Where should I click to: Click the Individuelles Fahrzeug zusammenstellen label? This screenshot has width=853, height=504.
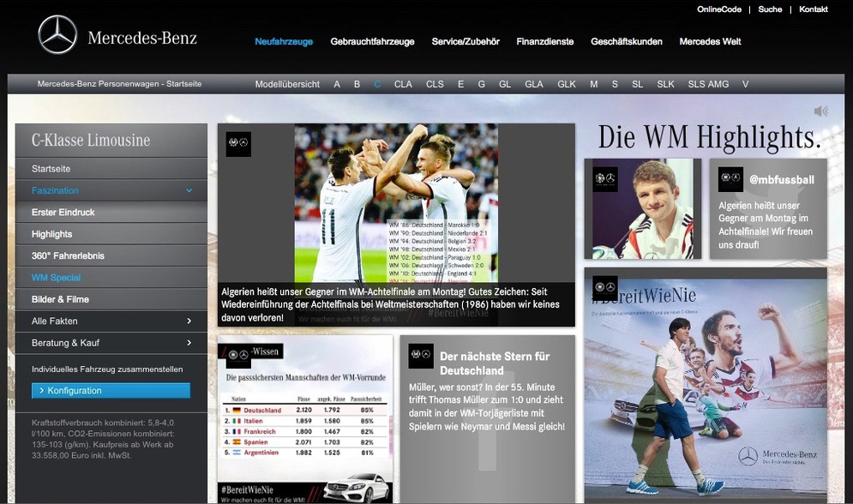[107, 369]
